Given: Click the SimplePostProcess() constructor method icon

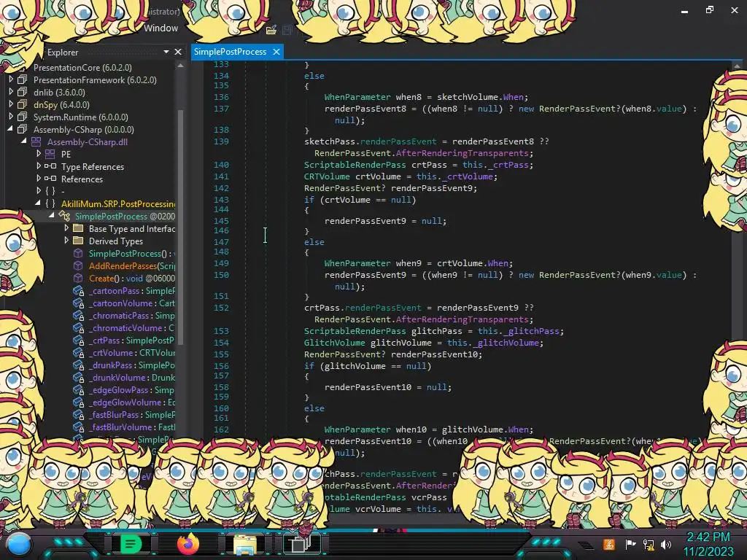Looking at the screenshot, I should click(x=78, y=253).
